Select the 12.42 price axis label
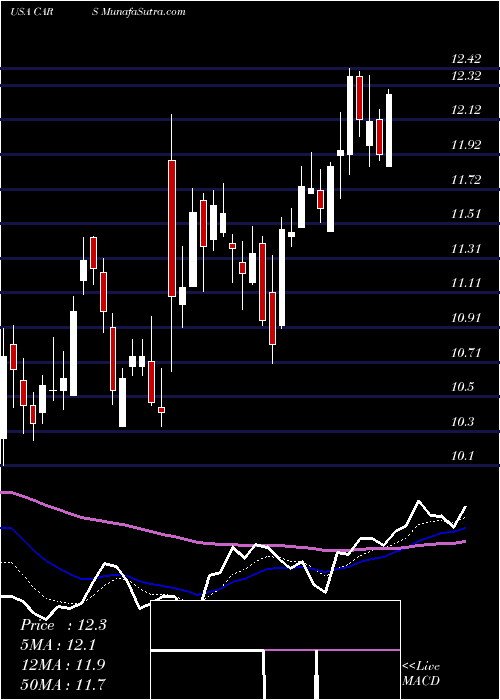Image resolution: width=500 pixels, height=700 pixels. click(466, 58)
